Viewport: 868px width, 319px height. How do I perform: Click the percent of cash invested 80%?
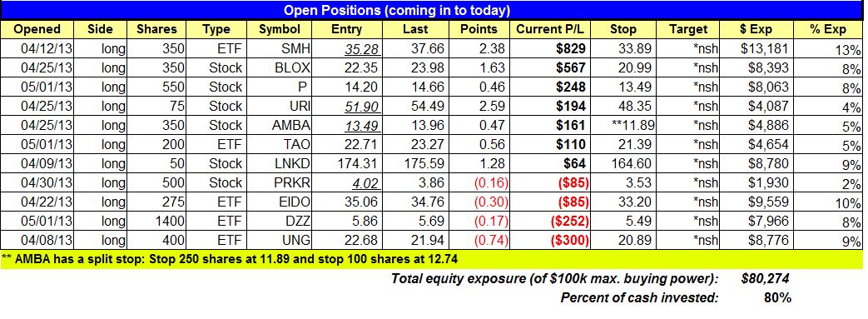[777, 298]
